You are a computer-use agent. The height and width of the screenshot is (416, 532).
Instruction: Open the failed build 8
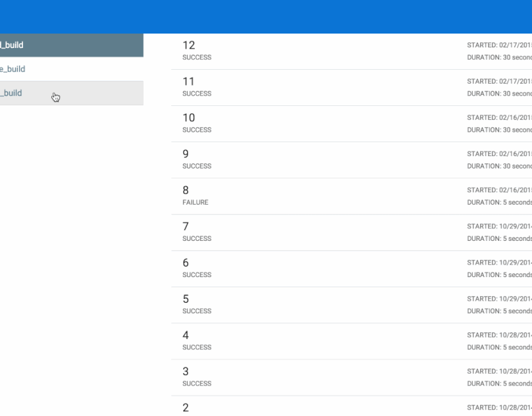(187, 190)
